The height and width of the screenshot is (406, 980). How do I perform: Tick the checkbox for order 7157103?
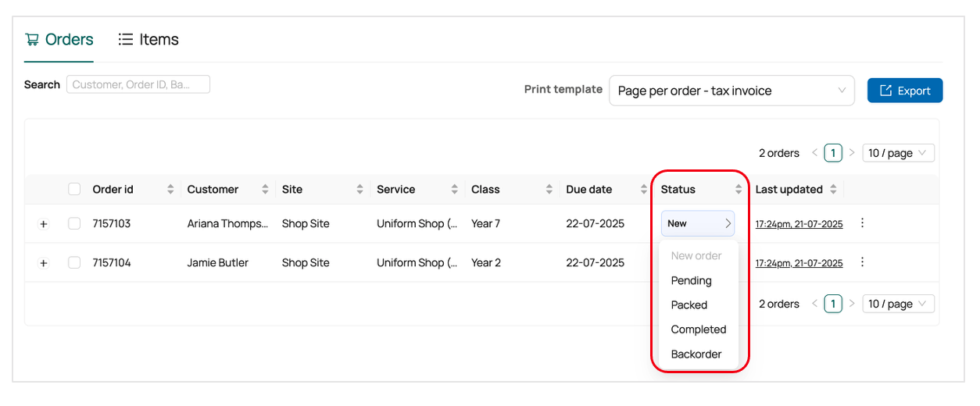[74, 223]
